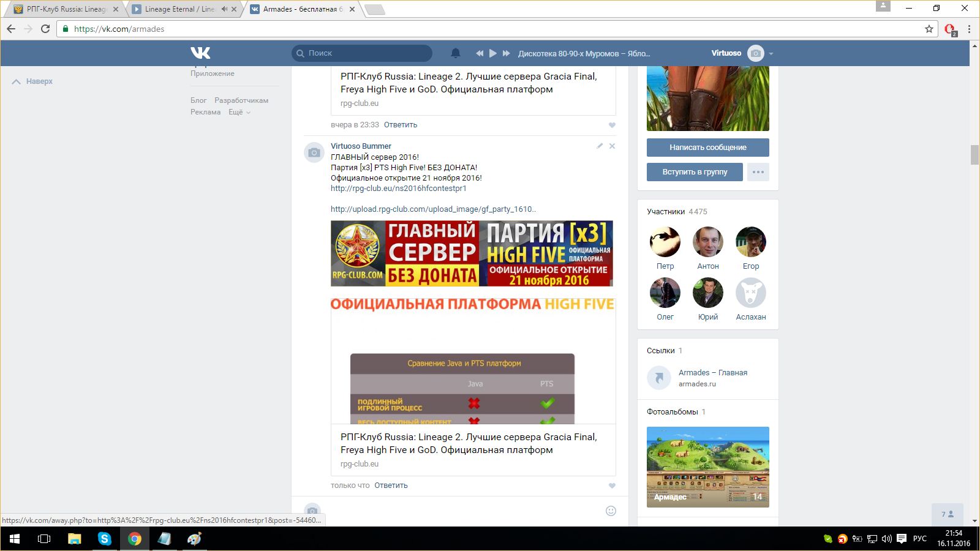This screenshot has width=980, height=551.
Task: Like the comment posted вчера в 23:33
Action: [x=611, y=125]
